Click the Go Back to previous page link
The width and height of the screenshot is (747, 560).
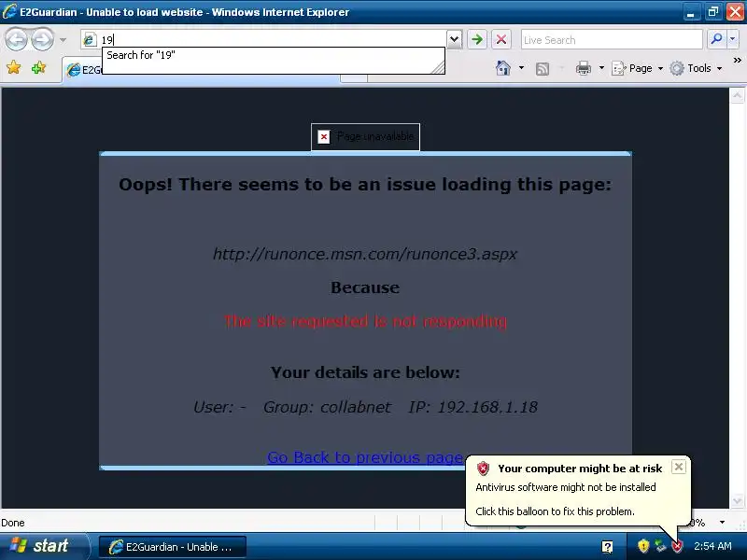coord(365,457)
